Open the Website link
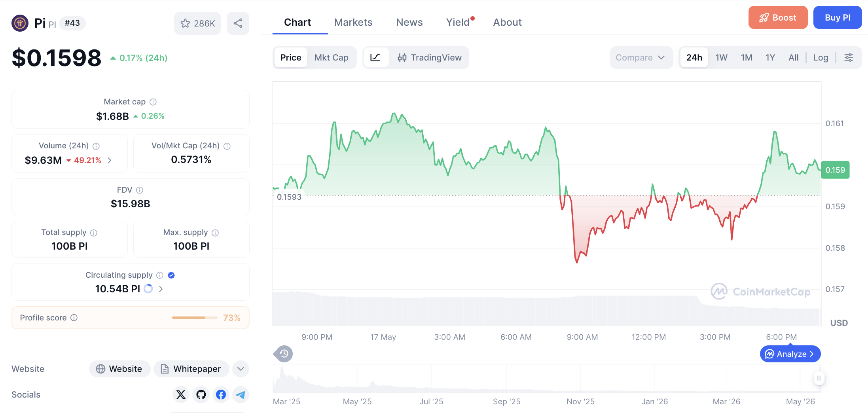The height and width of the screenshot is (413, 868). pos(119,369)
